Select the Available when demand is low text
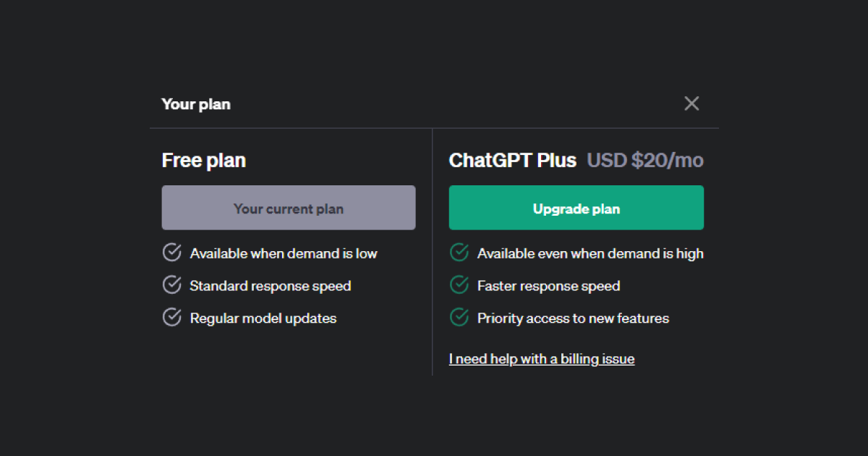Viewport: 868px width, 456px height. coord(284,253)
